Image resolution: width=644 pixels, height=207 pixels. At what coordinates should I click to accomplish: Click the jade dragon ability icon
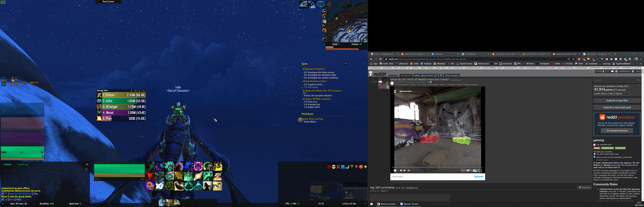(x=169, y=176)
